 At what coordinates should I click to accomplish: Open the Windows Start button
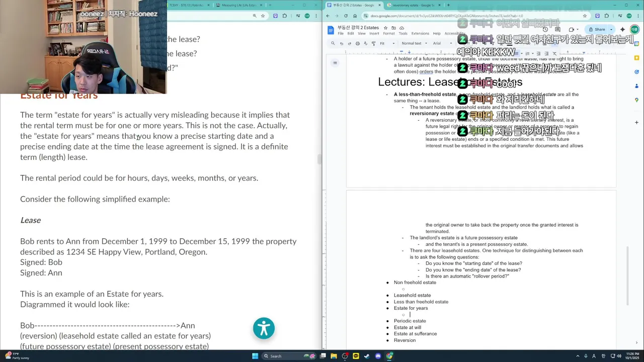[255, 356]
